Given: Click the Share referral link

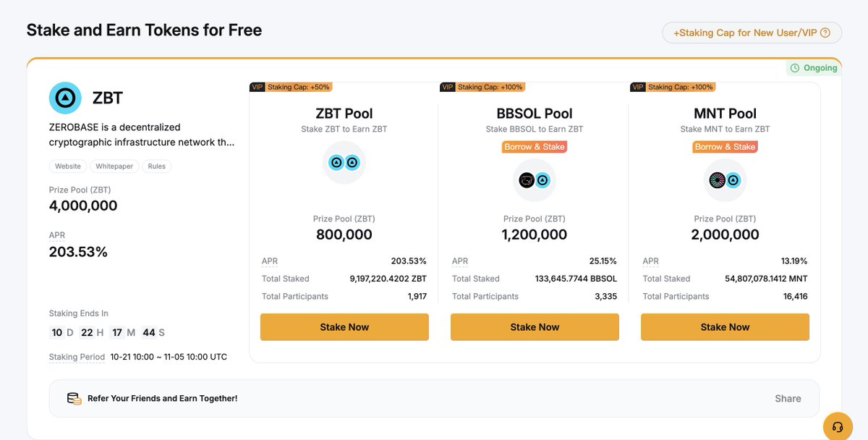Looking at the screenshot, I should point(788,399).
